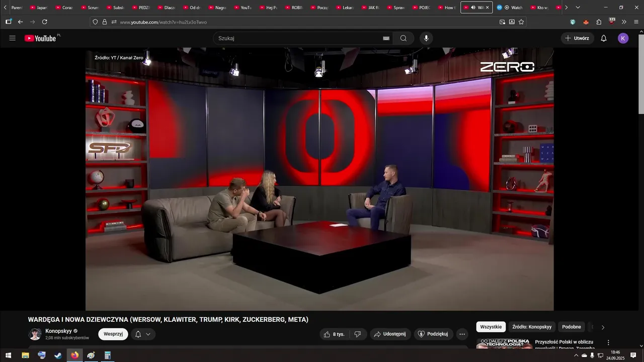This screenshot has width=644, height=362.
Task: Switch to Firefox in the taskbar
Action: click(x=74, y=355)
